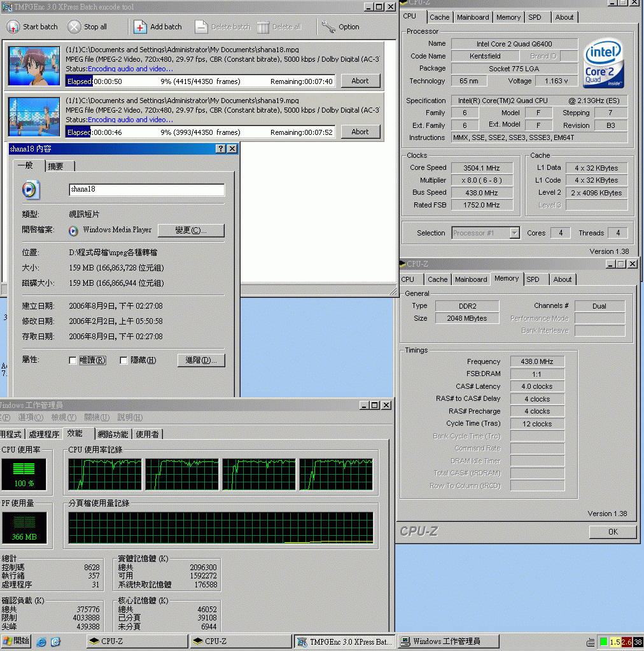Expand the Processor #1 selection dropdown

514,233
